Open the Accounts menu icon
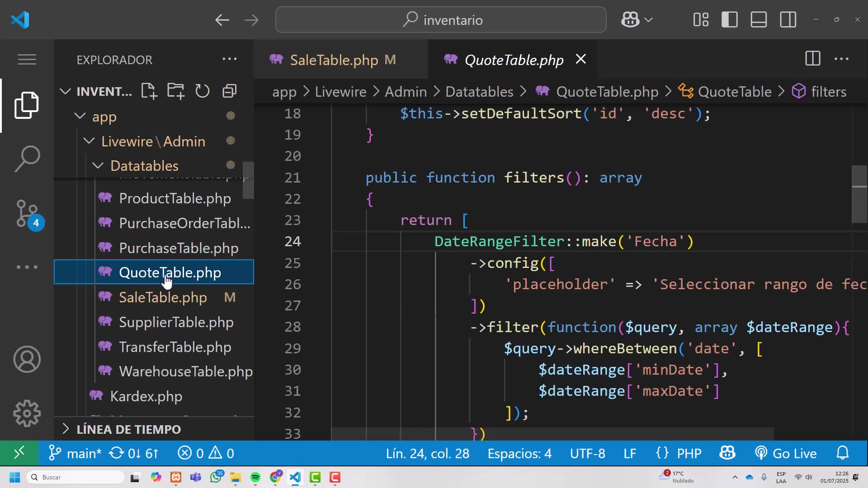The image size is (868, 488). tap(27, 359)
